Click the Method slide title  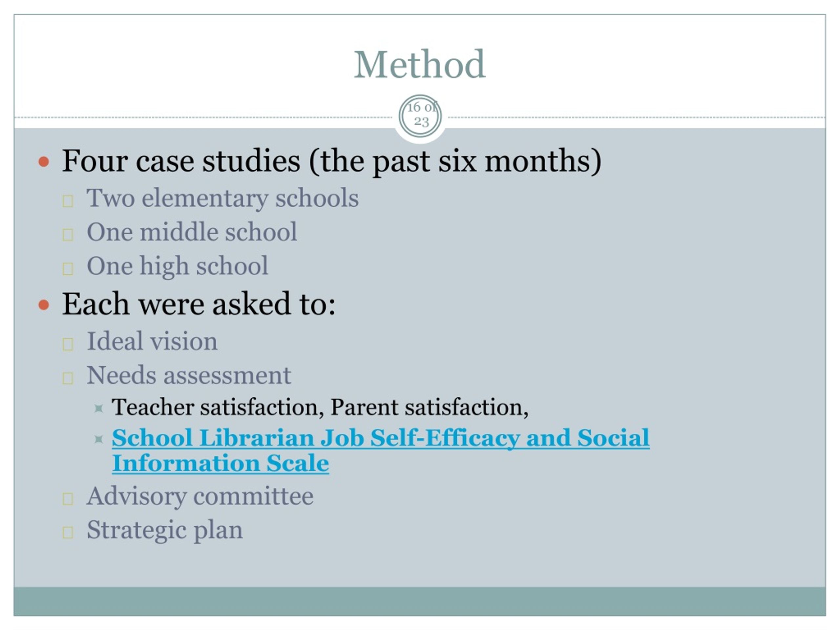pyautogui.click(x=420, y=65)
